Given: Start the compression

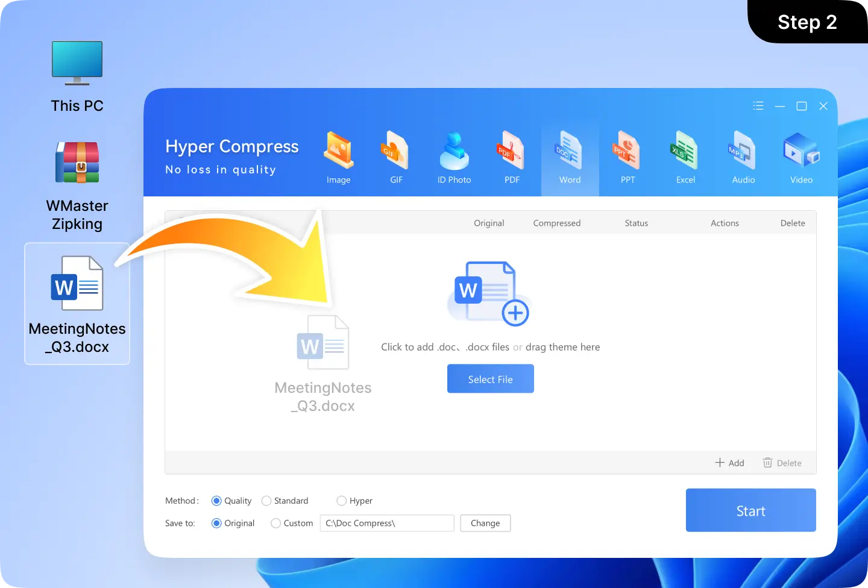Looking at the screenshot, I should pyautogui.click(x=751, y=510).
